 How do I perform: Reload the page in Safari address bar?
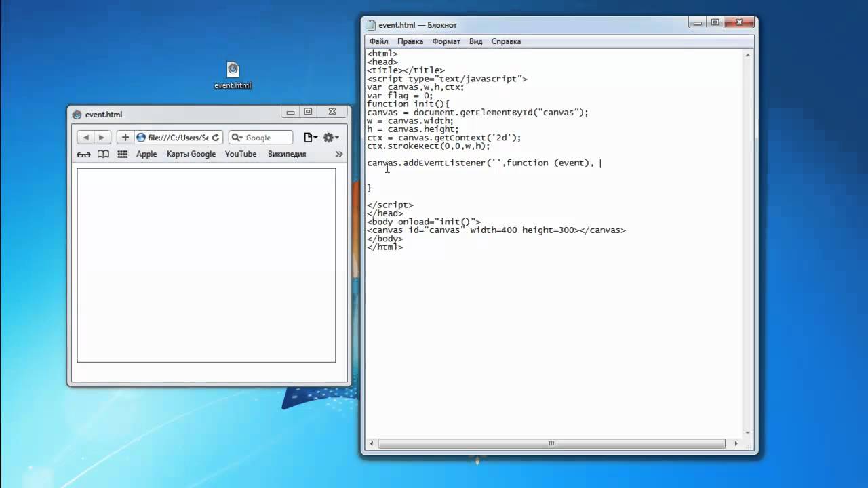(216, 138)
